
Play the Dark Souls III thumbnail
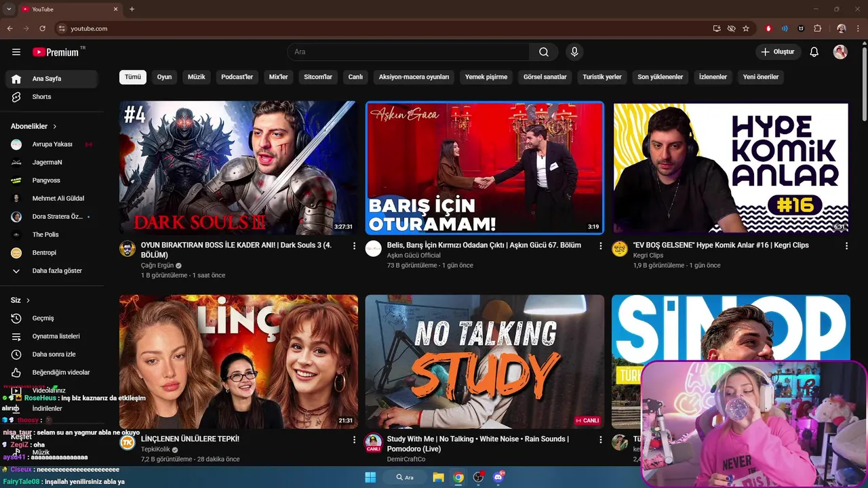(239, 167)
